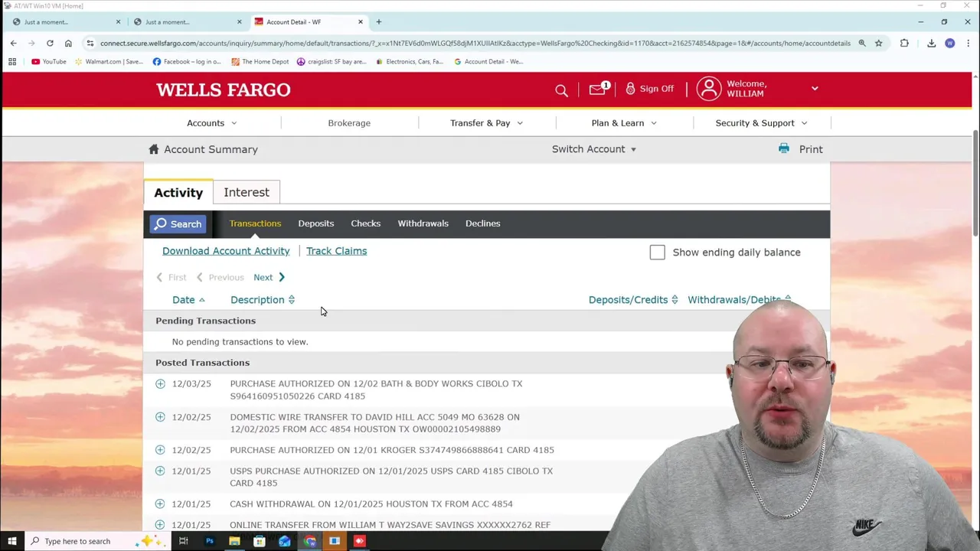980x551 pixels.
Task: Expand the Cash Withdrawal Houston TX transaction
Action: 160,504
